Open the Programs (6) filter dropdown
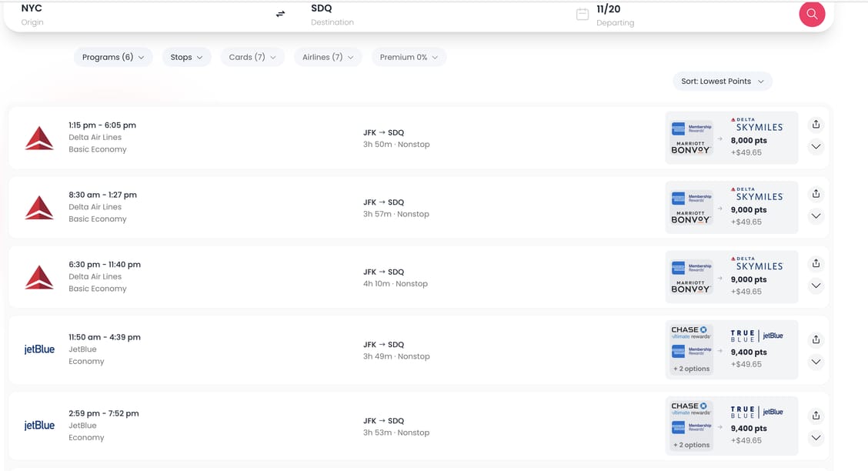 point(113,57)
